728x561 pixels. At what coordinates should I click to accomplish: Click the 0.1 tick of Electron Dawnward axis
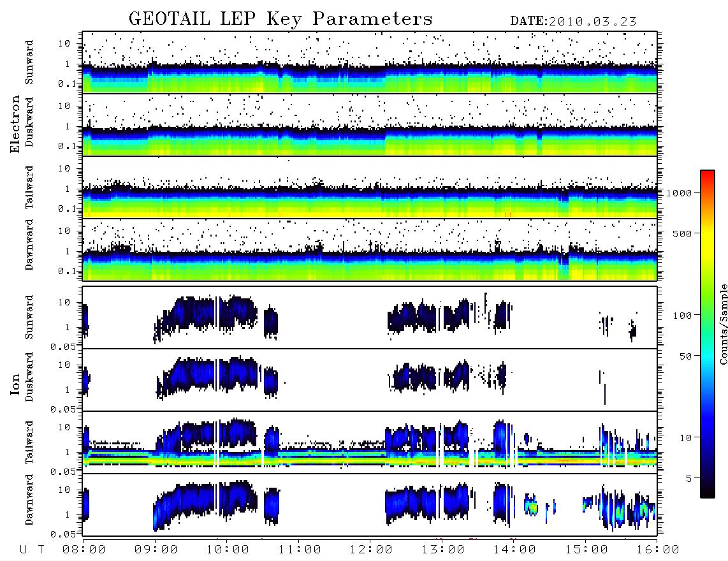[x=68, y=271]
